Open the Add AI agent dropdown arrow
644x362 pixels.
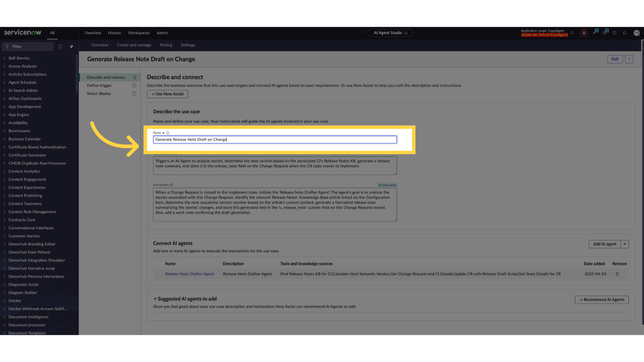625,244
